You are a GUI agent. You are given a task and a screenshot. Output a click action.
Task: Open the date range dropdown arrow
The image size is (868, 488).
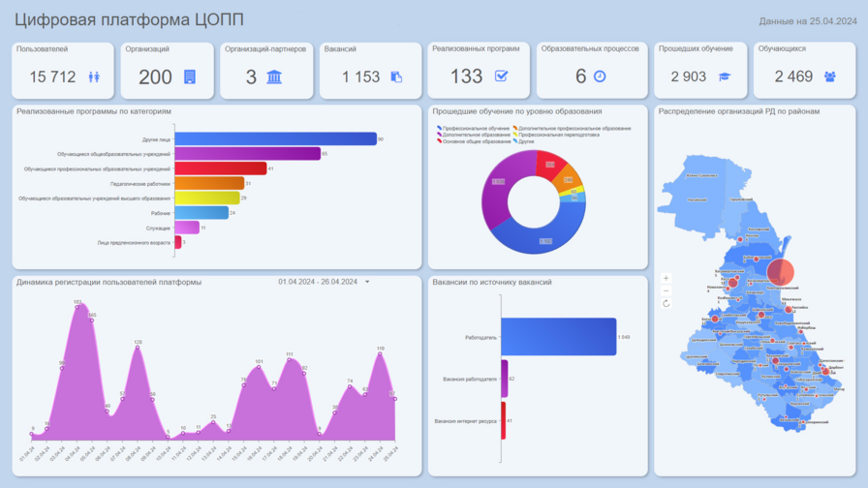367,283
